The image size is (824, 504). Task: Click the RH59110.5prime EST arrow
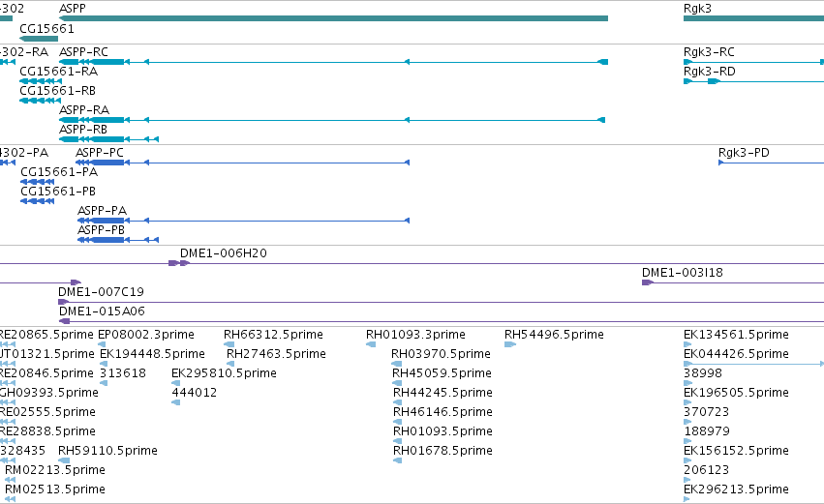coord(64,460)
